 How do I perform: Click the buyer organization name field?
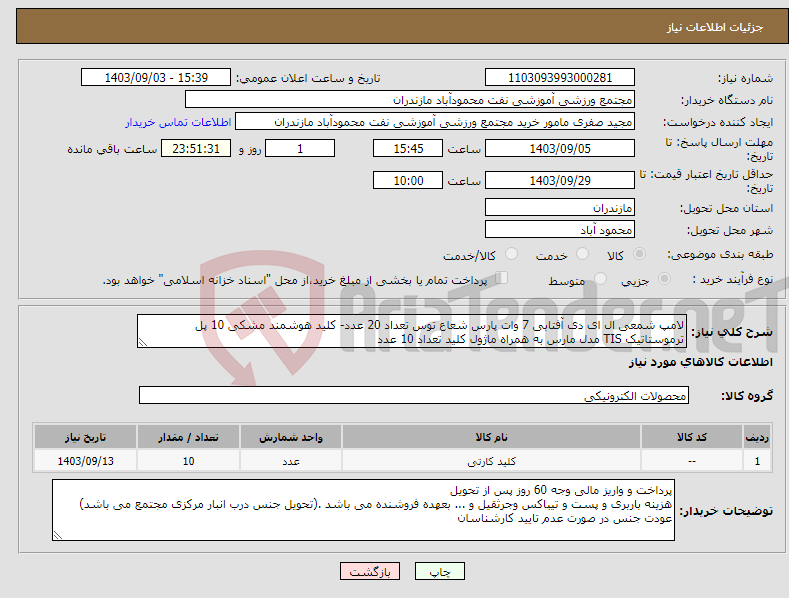[x=410, y=100]
